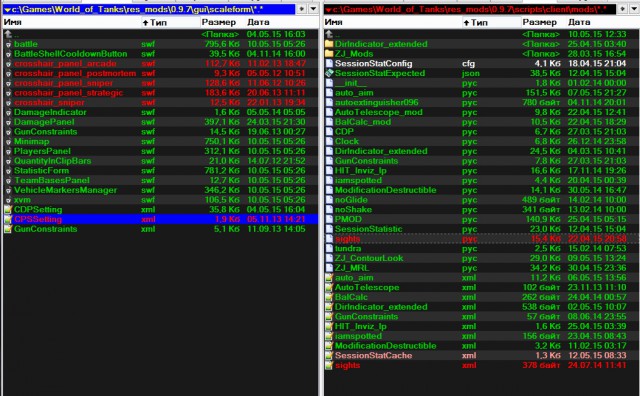Select the crosshair_panel_strategic file name
The image size is (640, 396).
pos(69,93)
